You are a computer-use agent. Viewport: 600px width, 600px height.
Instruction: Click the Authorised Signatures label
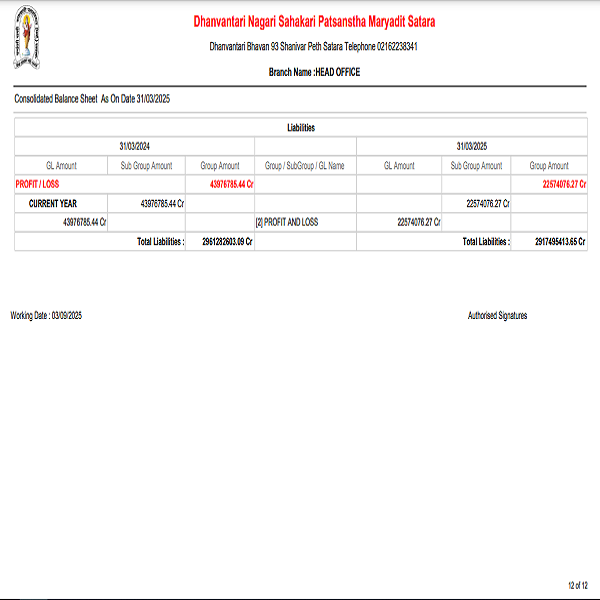click(497, 315)
